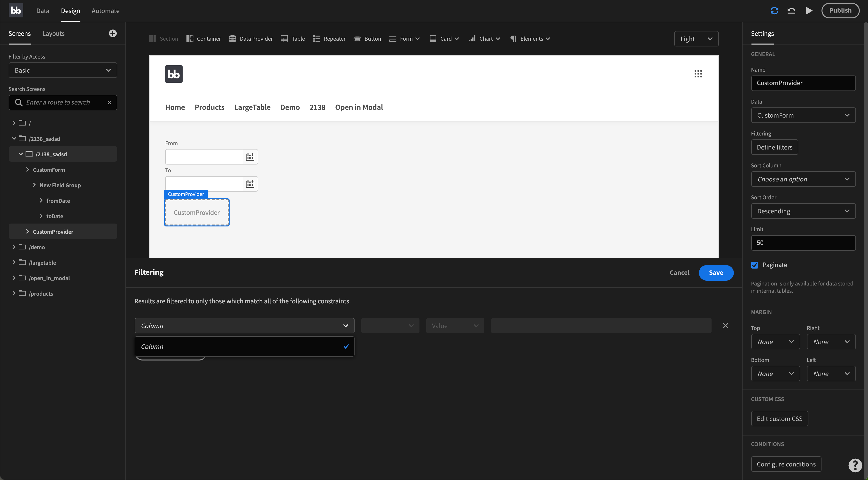Click the Define filters button

tap(774, 147)
